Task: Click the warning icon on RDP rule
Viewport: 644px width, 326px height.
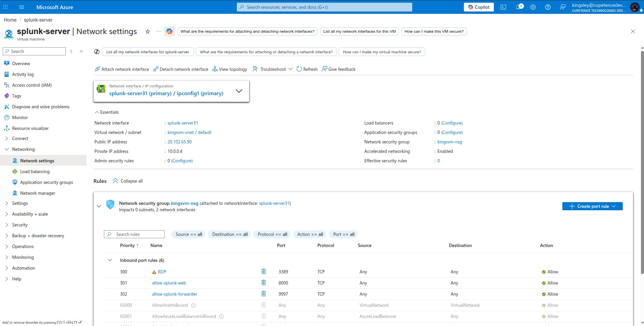Action: pos(154,272)
